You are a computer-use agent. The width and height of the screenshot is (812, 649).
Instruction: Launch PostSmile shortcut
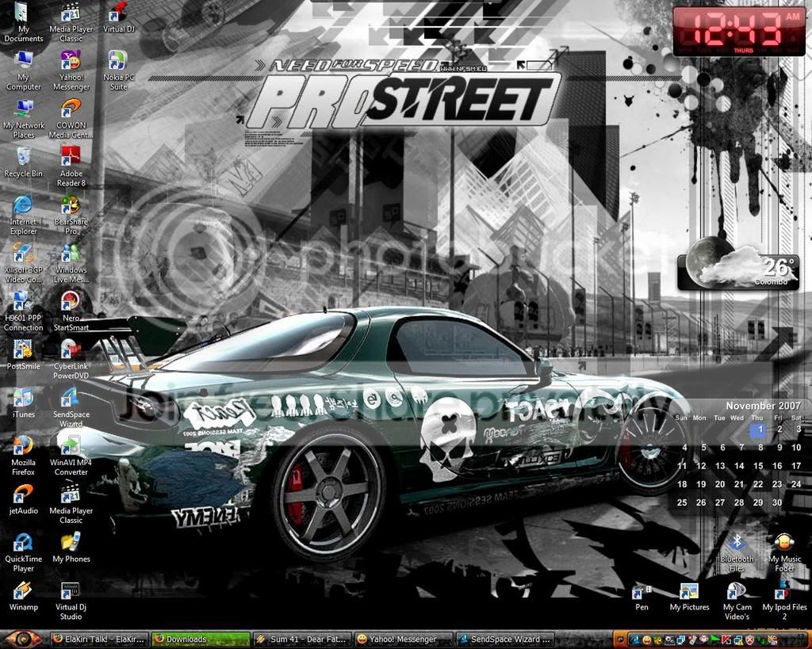(23, 355)
